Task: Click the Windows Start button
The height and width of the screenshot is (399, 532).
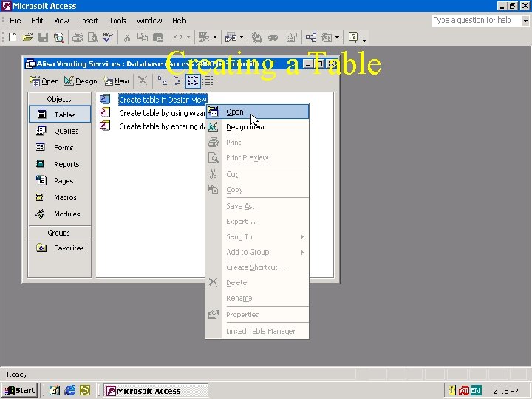Action: [19, 391]
